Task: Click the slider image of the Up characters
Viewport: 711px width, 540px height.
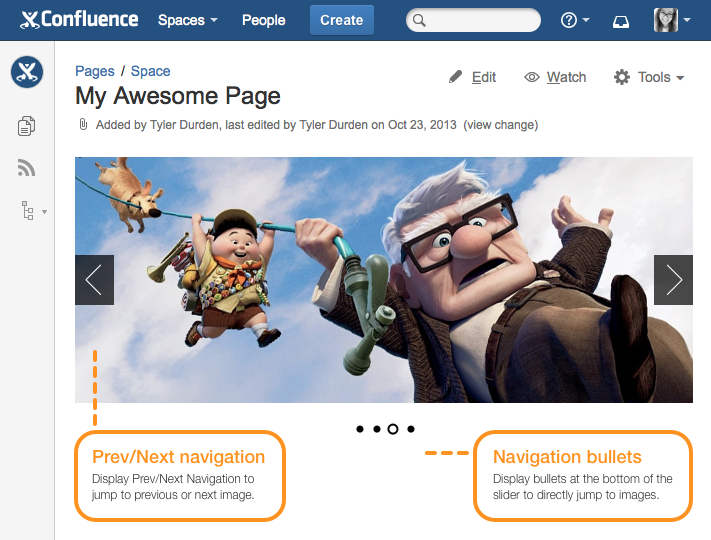Action: pyautogui.click(x=384, y=280)
